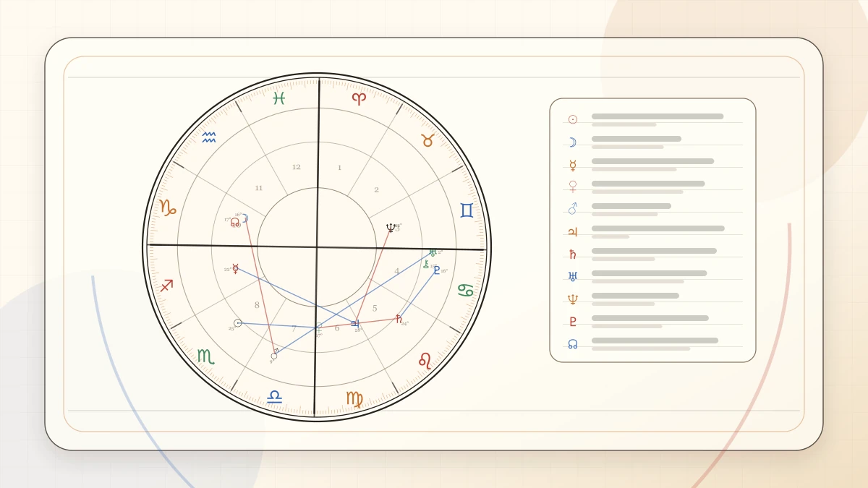This screenshot has height=488, width=868.
Task: Click the Aquarius waves glyph on the wheel
Action: 209,137
